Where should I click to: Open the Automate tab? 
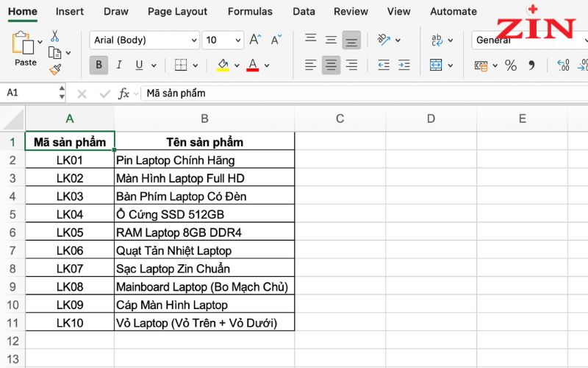[x=453, y=12]
